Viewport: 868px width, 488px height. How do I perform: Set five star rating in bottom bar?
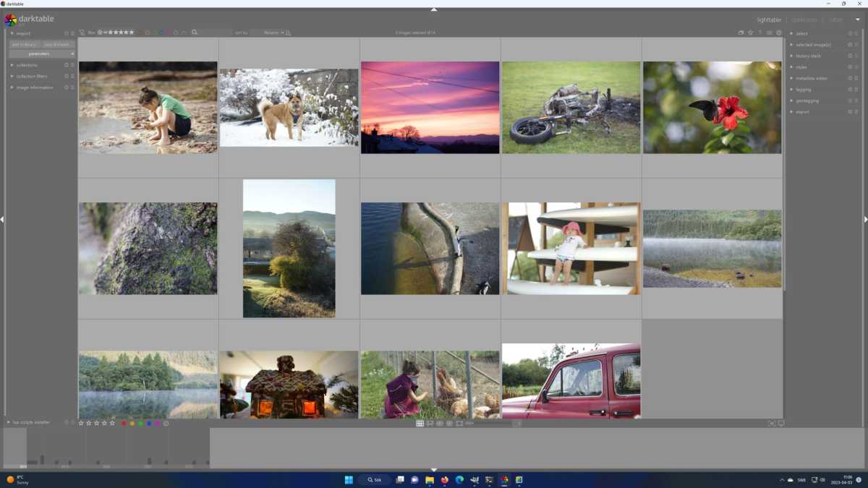click(112, 423)
